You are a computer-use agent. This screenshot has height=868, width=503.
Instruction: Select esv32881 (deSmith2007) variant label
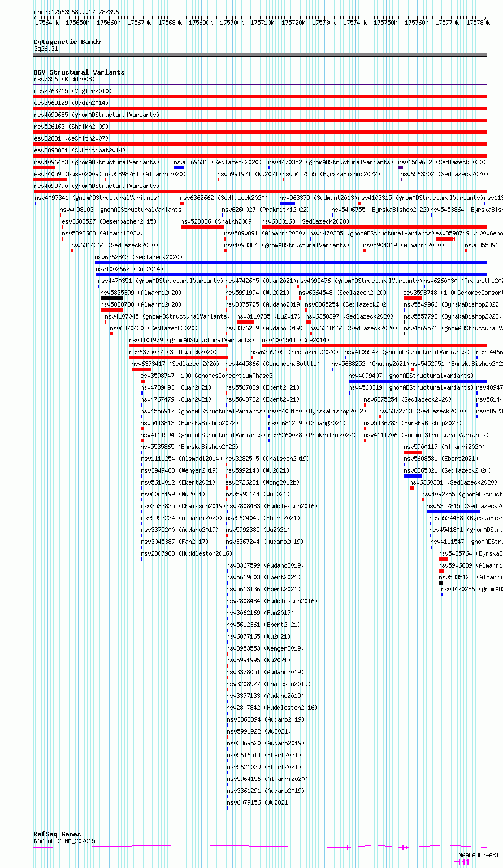point(71,138)
